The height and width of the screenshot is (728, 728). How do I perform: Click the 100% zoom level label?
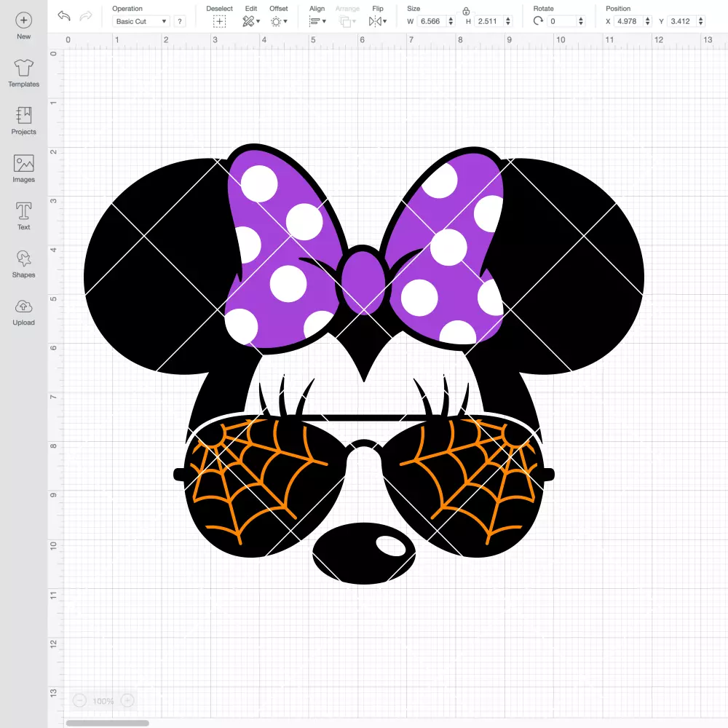tap(103, 701)
